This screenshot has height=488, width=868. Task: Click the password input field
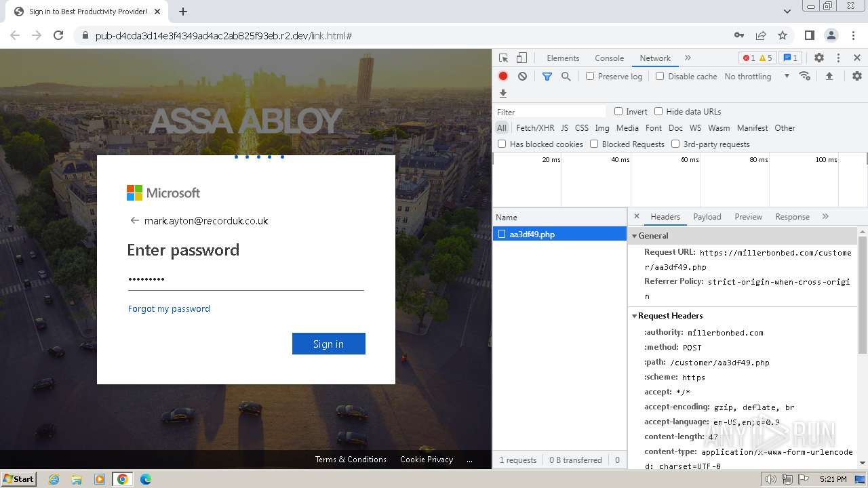(x=246, y=279)
